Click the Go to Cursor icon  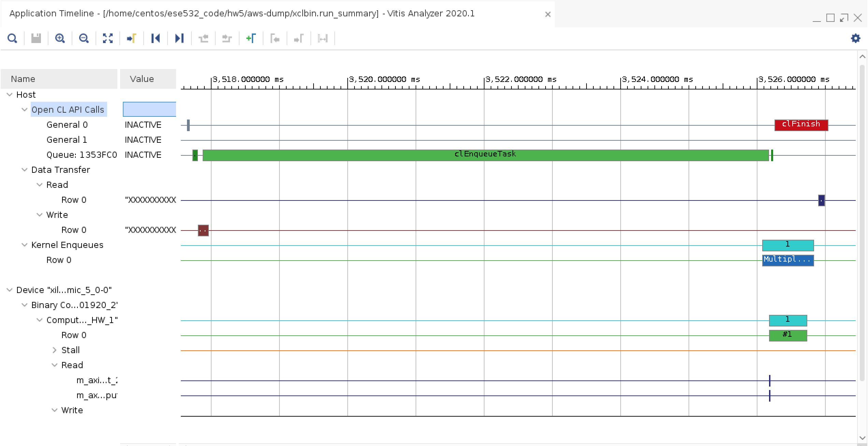pyautogui.click(x=132, y=38)
